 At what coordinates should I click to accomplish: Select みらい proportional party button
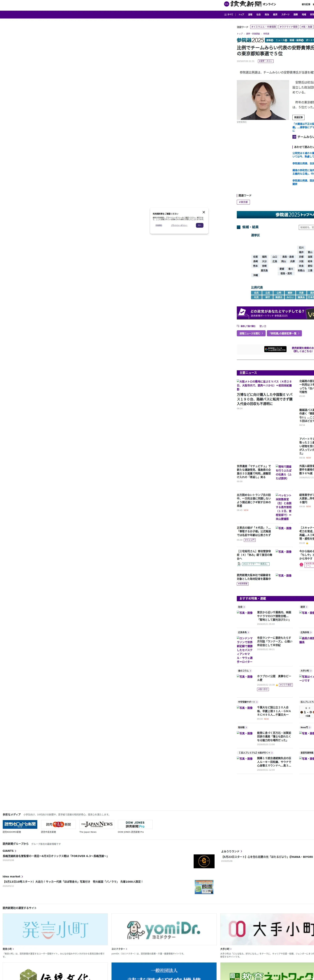pos(290,297)
